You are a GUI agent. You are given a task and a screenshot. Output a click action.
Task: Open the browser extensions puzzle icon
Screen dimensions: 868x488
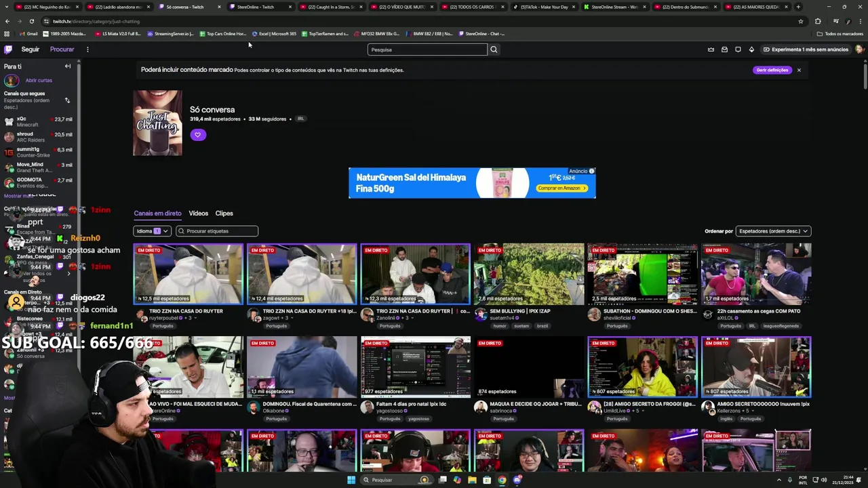click(x=818, y=21)
